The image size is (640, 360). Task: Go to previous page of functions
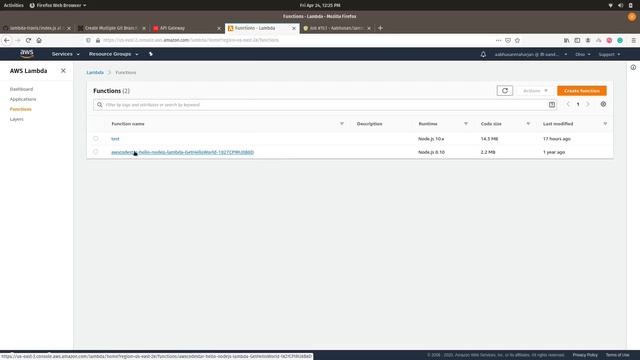(568, 104)
